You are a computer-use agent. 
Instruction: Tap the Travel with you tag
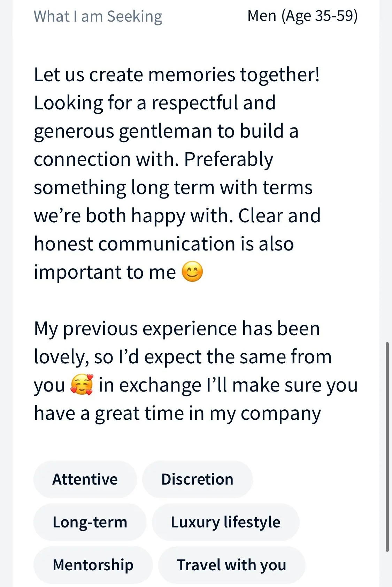[x=231, y=565]
